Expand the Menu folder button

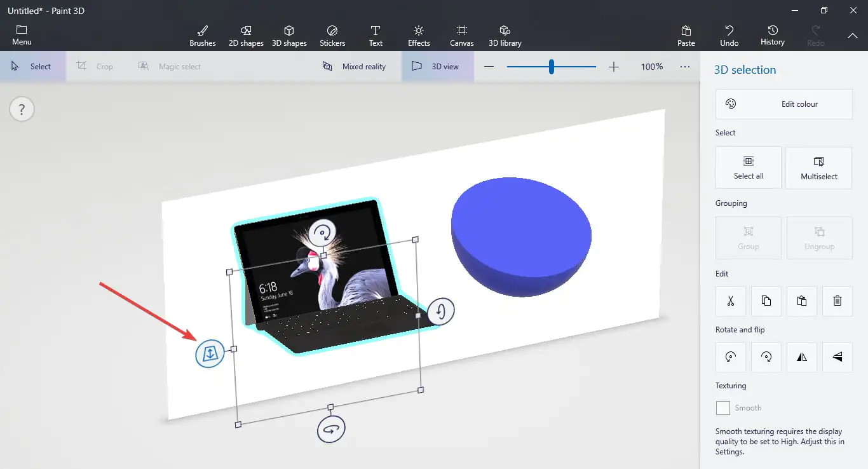pos(22,36)
